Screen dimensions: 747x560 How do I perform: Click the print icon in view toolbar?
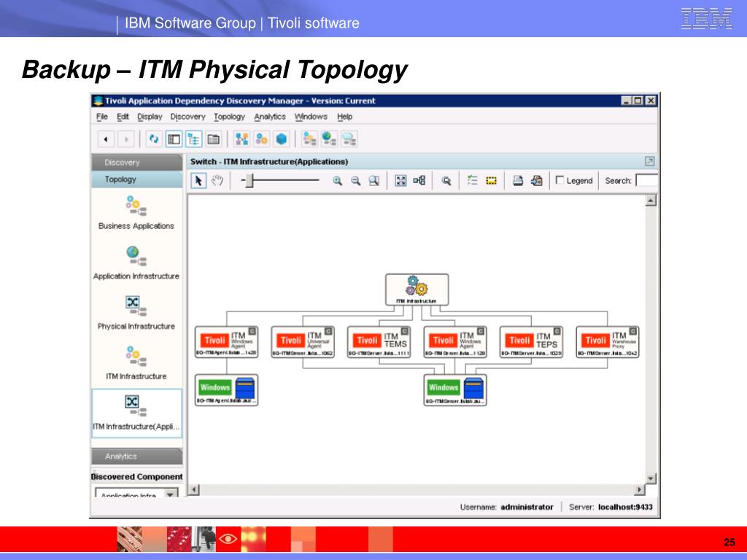pos(518,181)
